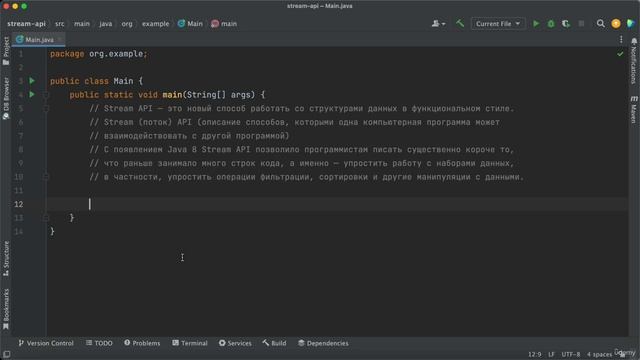Click org breadcrumb in navigation bar
640x360 pixels.
click(127, 24)
